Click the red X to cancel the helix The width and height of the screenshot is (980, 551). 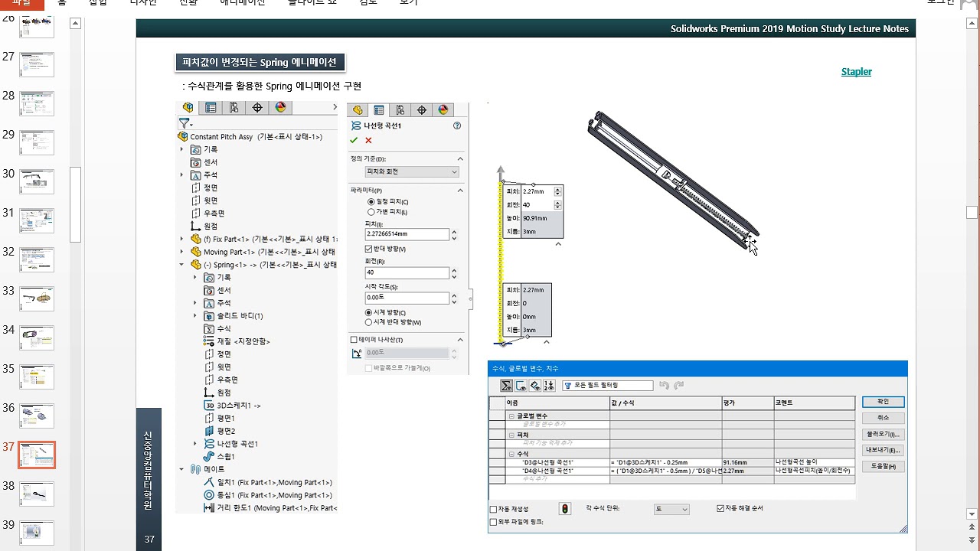368,141
